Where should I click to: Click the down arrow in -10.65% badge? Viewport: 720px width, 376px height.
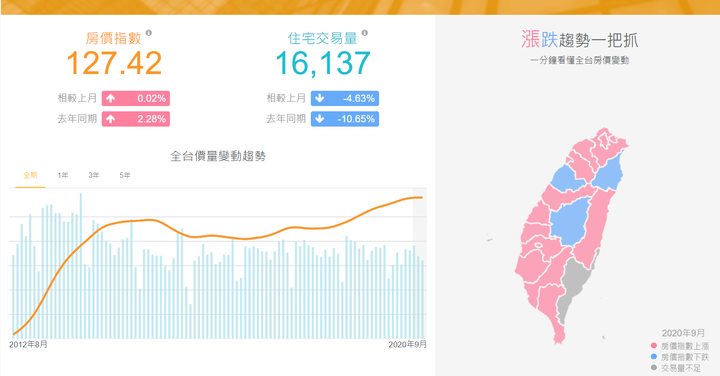[x=320, y=119]
